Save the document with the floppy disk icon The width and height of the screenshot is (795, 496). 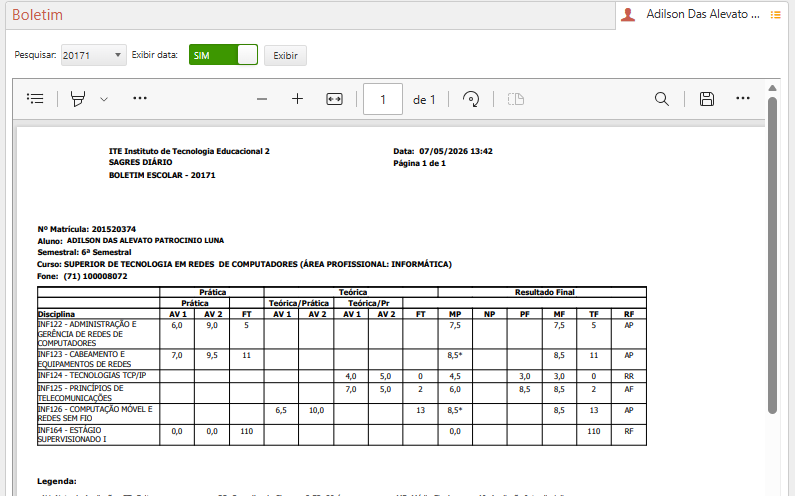pyautogui.click(x=707, y=99)
